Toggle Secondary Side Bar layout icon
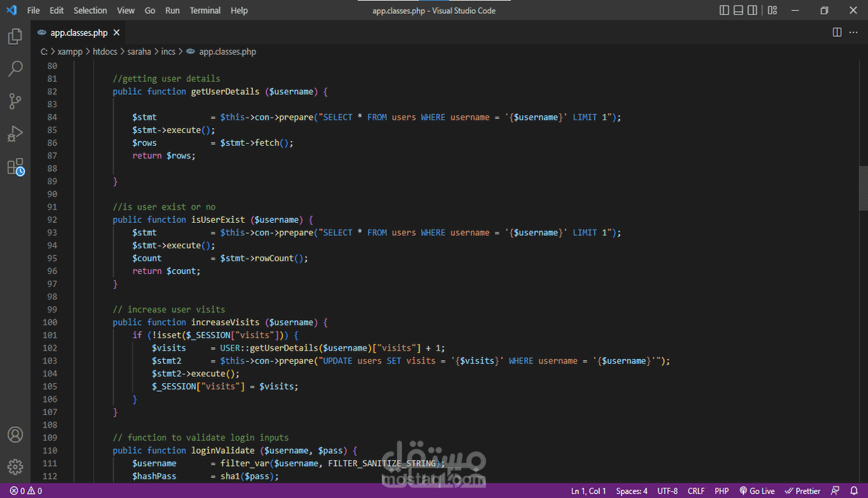The width and height of the screenshot is (868, 498). click(752, 10)
